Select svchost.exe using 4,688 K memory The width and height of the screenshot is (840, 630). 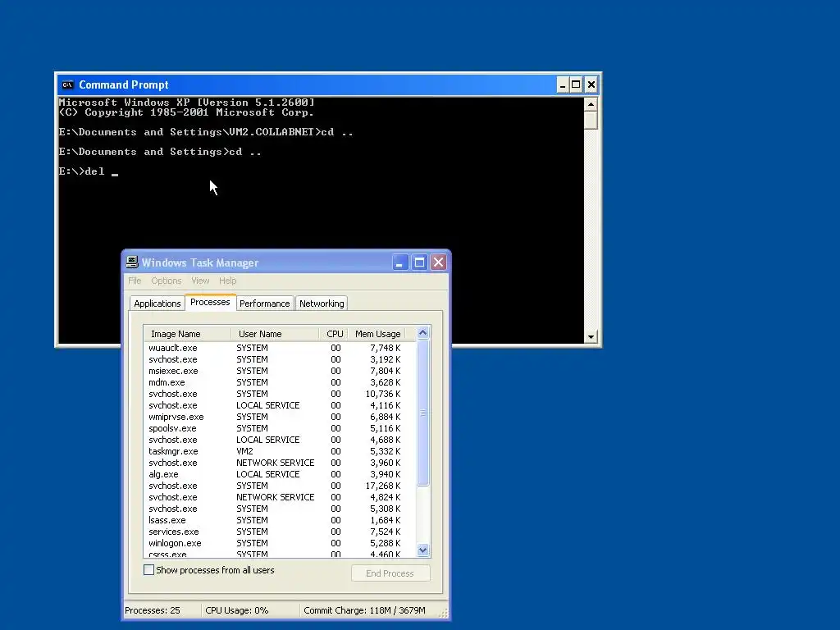[280, 440]
